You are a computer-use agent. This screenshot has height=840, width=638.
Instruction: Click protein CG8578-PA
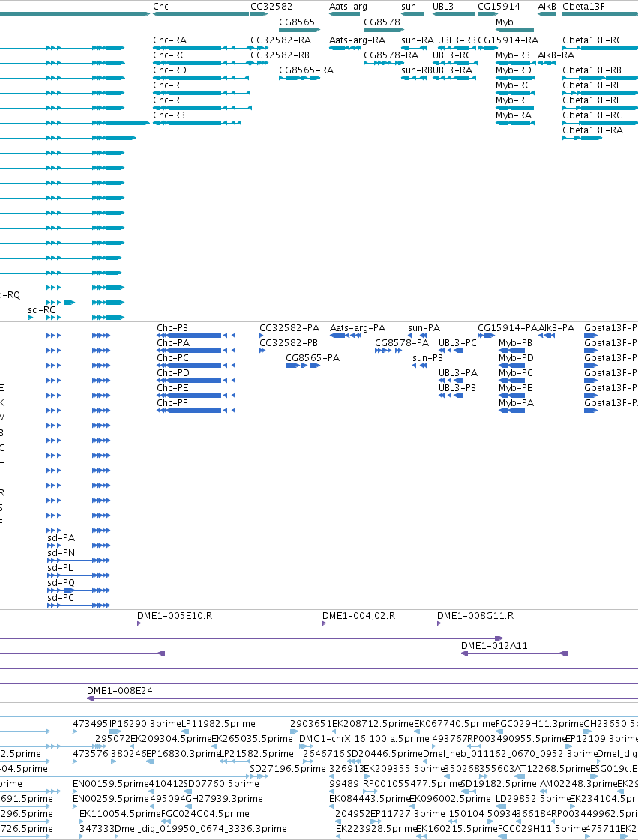tap(402, 343)
